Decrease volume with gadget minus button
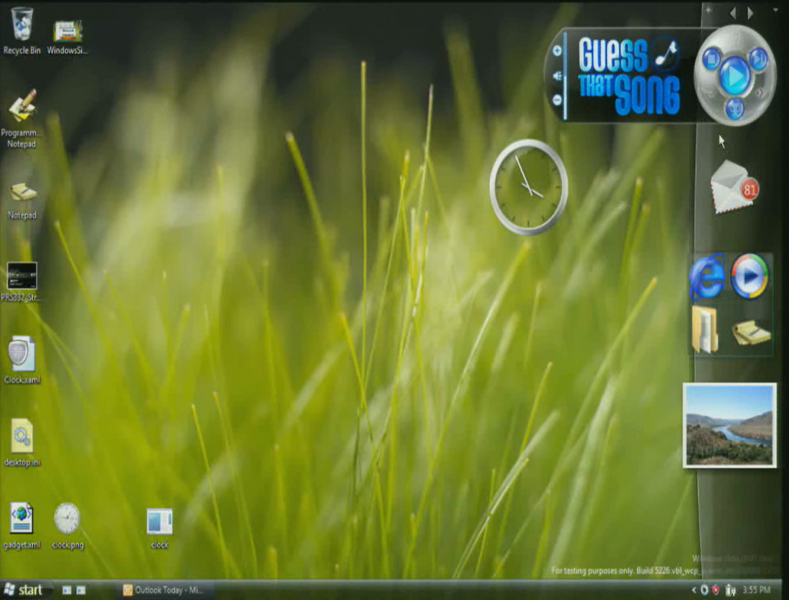This screenshot has height=600, width=789. [557, 100]
